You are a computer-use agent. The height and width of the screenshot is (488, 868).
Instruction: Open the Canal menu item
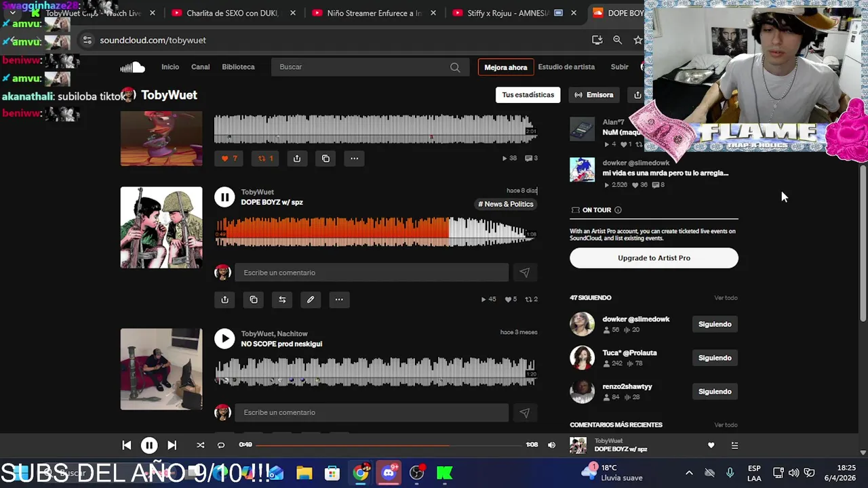click(201, 67)
